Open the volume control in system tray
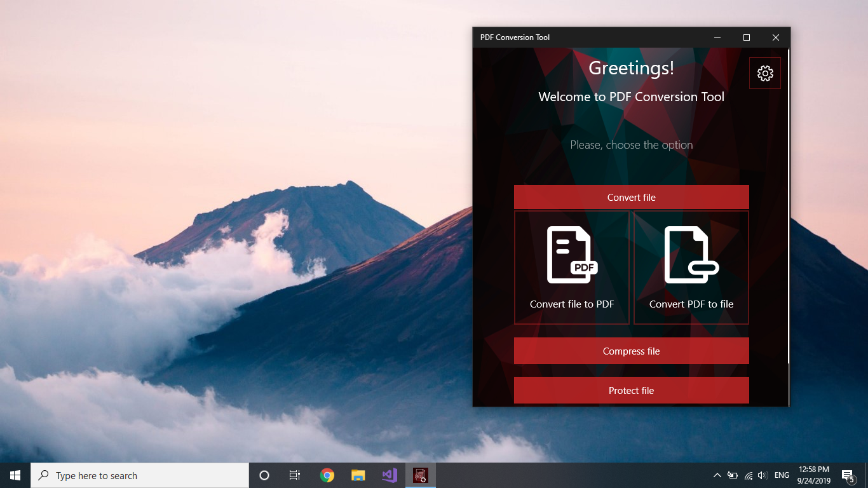The width and height of the screenshot is (868, 488). click(x=762, y=475)
